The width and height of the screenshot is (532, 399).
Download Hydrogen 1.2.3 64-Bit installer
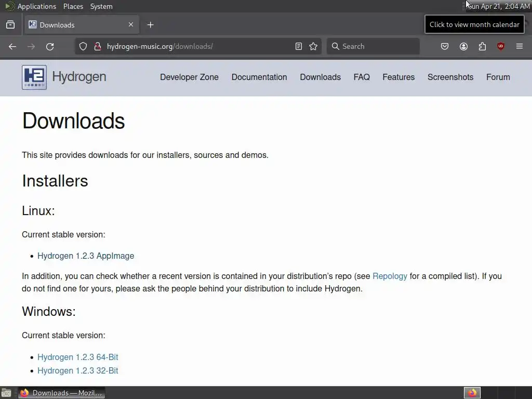tap(78, 357)
